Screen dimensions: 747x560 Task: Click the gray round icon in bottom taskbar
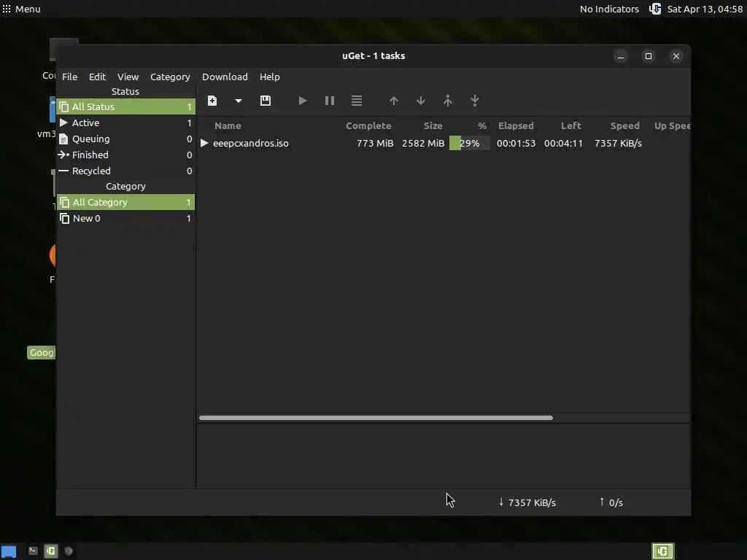coord(69,551)
